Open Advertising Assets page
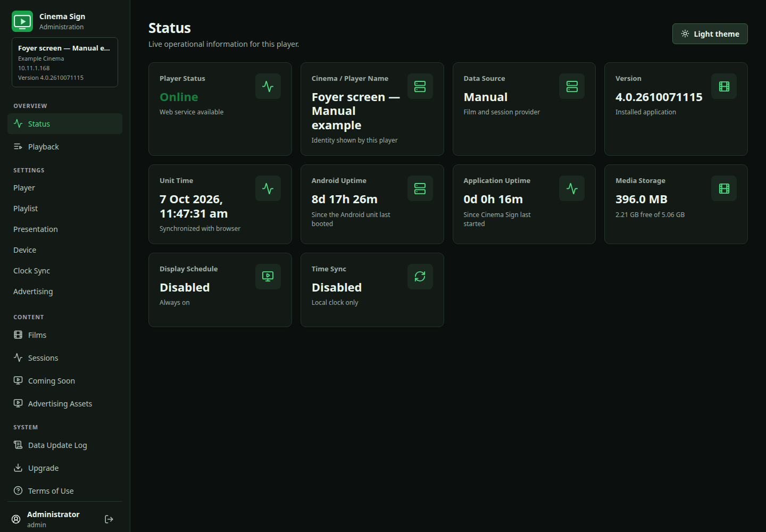This screenshot has height=532, width=766. coord(65,403)
